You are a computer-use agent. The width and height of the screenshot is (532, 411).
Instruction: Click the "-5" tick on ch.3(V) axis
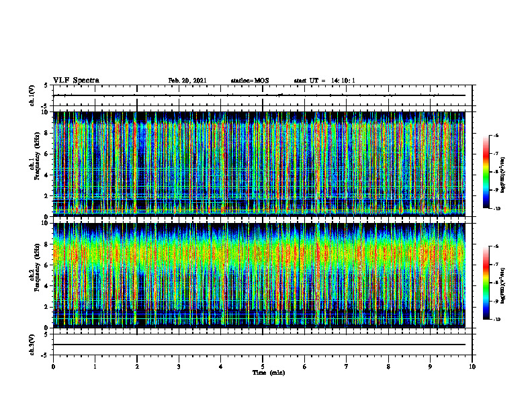click(x=46, y=355)
